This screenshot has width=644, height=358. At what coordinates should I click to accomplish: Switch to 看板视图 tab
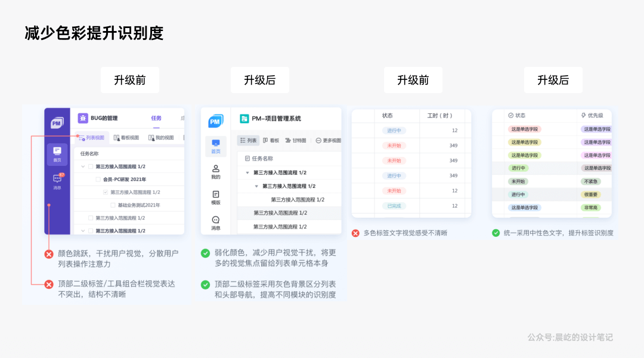point(126,138)
